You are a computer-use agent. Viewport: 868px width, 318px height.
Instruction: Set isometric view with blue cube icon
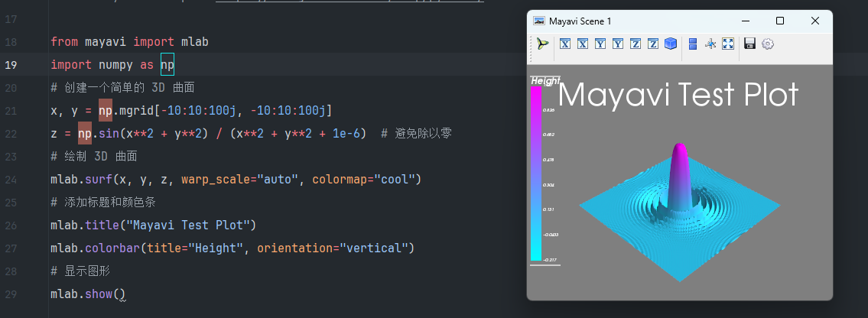(x=671, y=44)
